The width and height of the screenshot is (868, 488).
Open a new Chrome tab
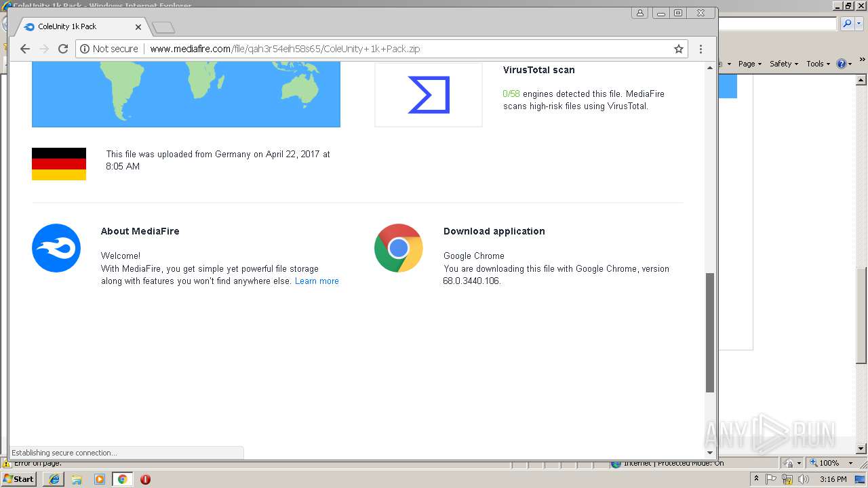coord(163,28)
